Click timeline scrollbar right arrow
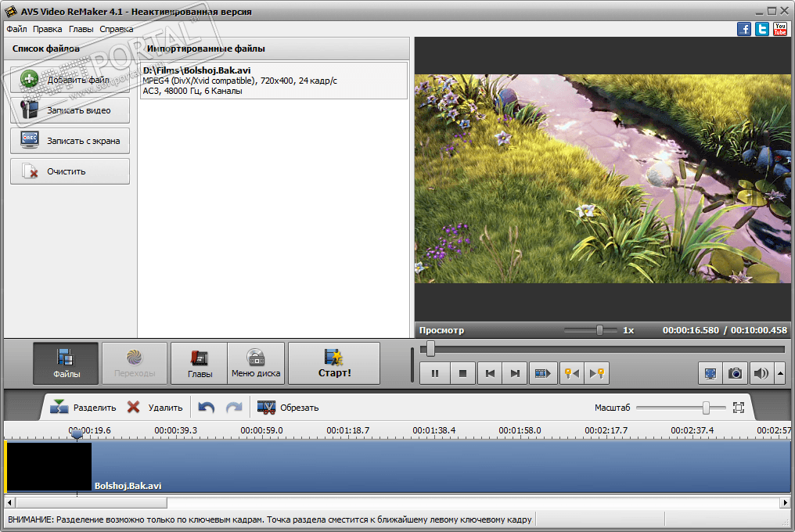 (785, 502)
